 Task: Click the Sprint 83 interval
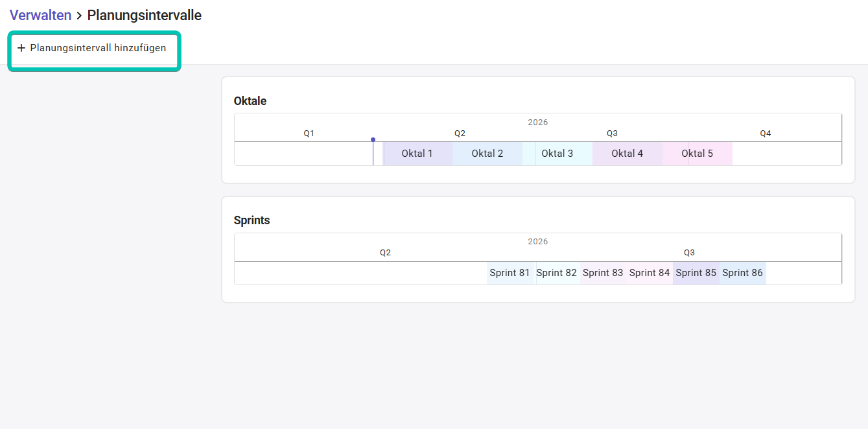pos(603,273)
